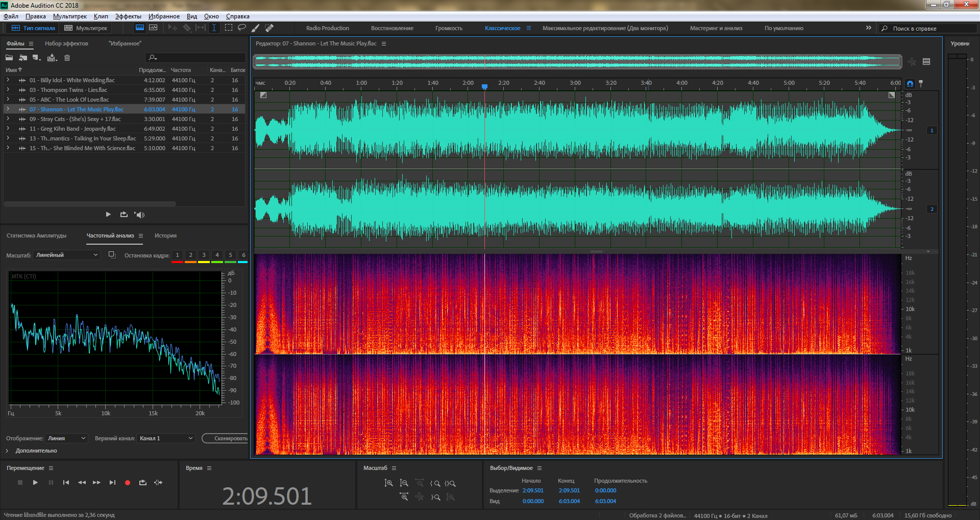Click the blue playhead marker on the ruler
This screenshot has height=520, width=980.
coord(484,87)
